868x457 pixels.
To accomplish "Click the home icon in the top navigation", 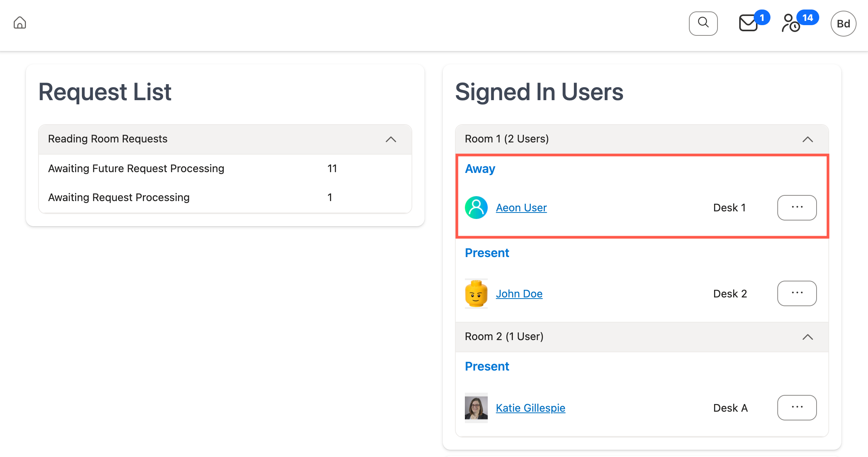I will tap(19, 23).
